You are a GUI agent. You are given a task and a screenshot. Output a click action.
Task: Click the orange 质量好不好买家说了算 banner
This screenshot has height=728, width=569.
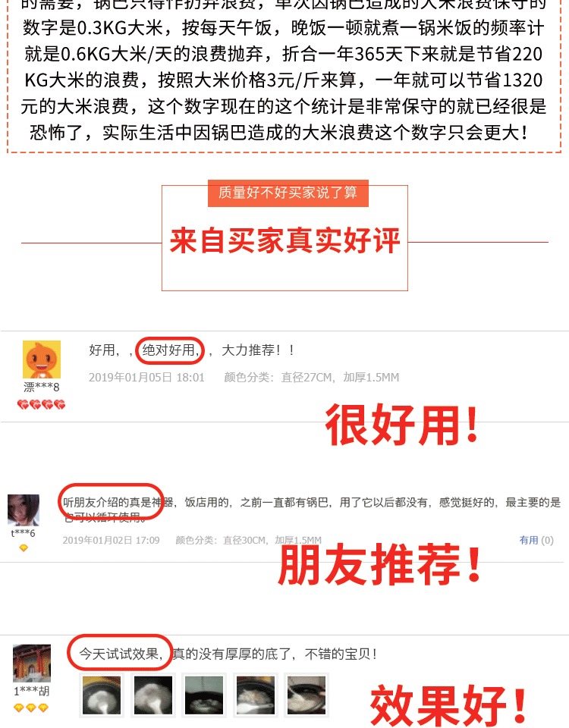coord(288,193)
